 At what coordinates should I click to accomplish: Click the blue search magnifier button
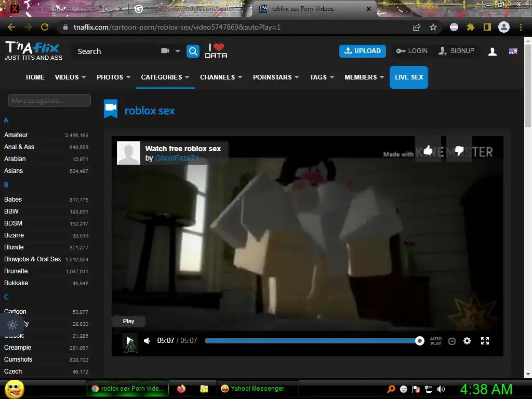point(193,51)
